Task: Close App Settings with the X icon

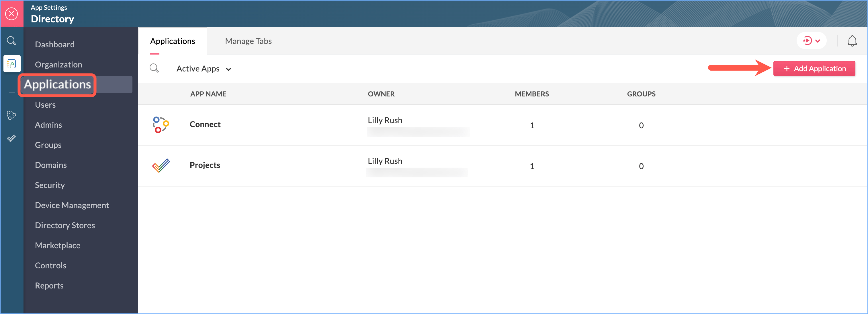Action: tap(12, 14)
